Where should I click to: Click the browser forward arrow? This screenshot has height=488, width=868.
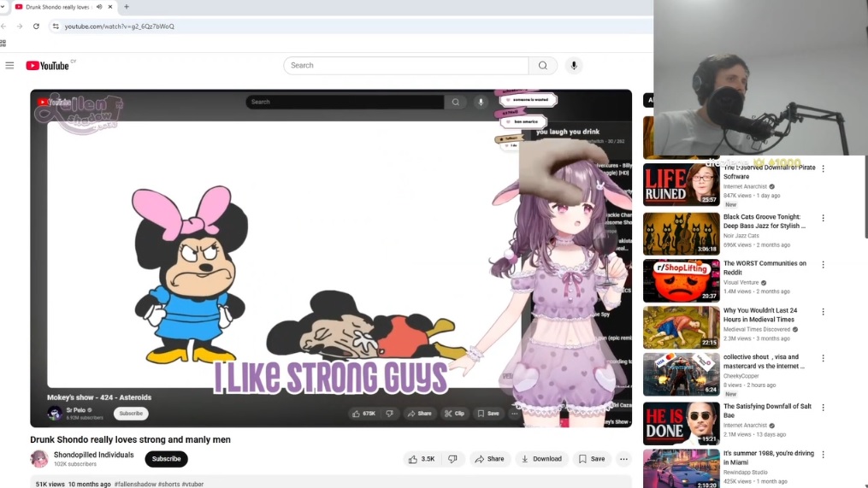coord(20,26)
